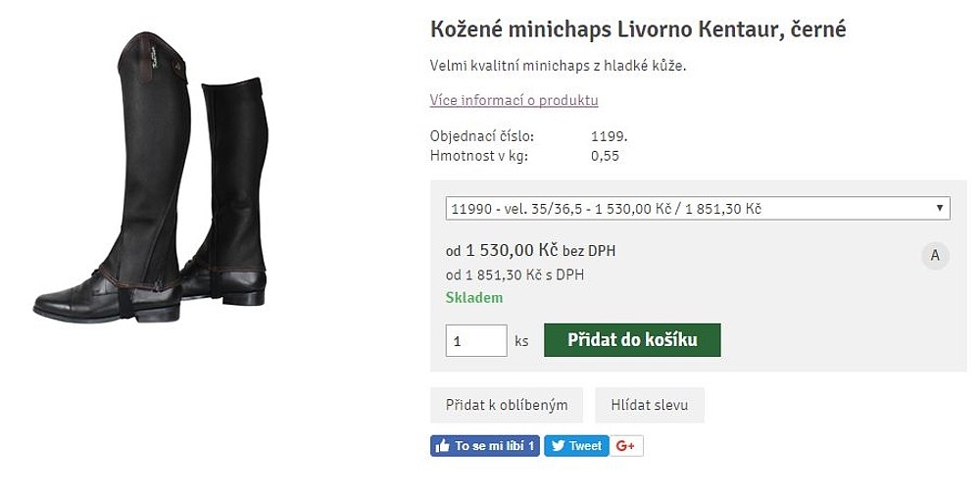Click the round "A" badge
Image resolution: width=980 pixels, height=500 pixels.
coord(935,256)
